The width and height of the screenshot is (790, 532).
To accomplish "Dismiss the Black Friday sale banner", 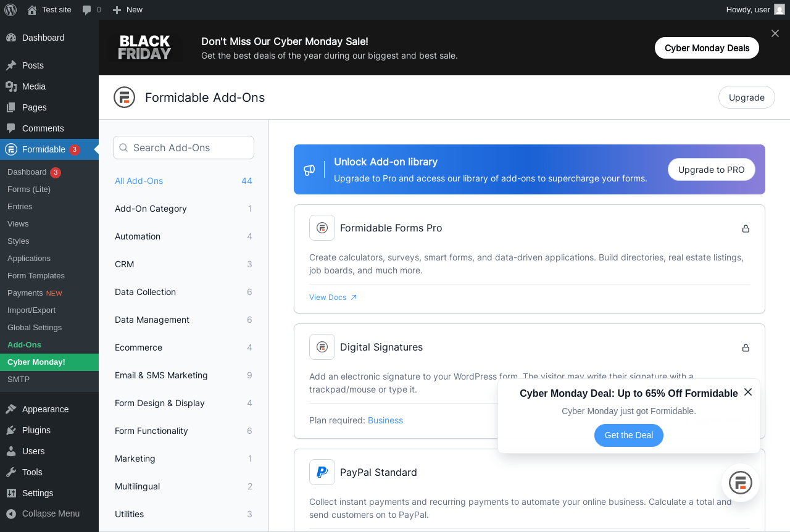I will pos(775,33).
